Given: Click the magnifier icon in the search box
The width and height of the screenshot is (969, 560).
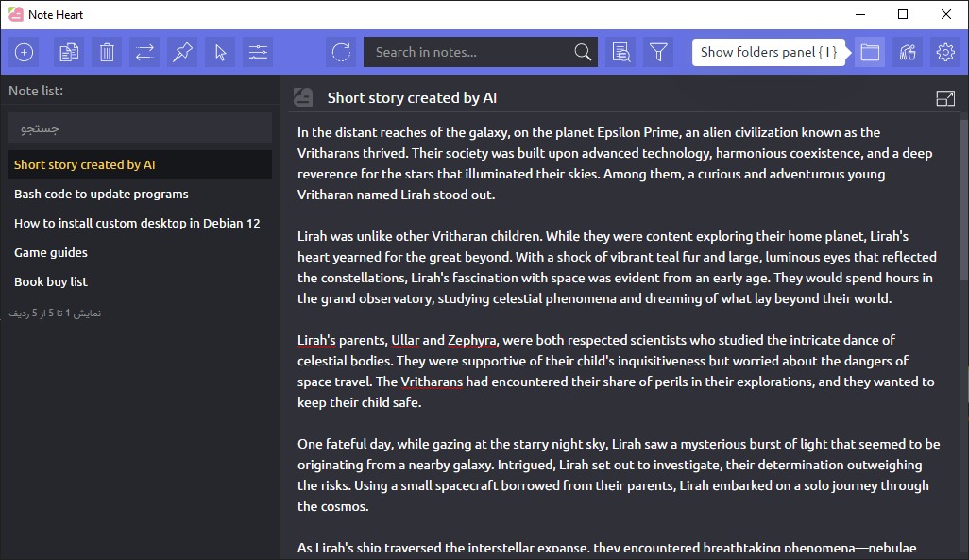Looking at the screenshot, I should (583, 53).
